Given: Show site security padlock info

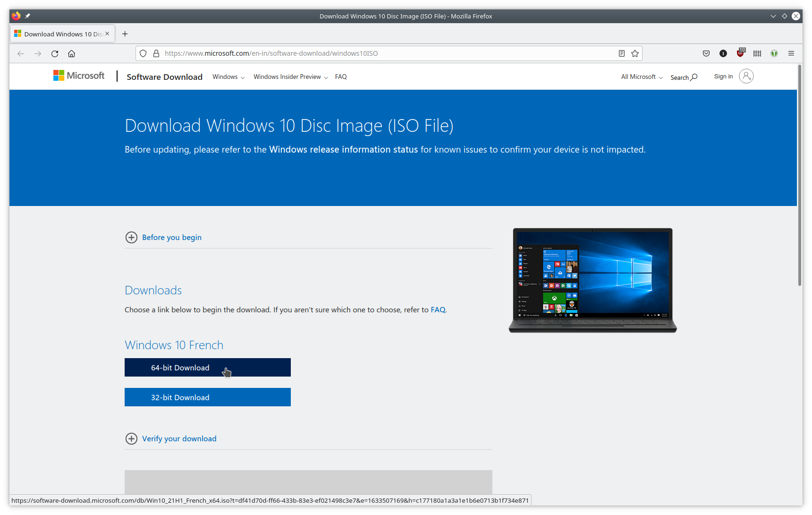Looking at the screenshot, I should (156, 53).
